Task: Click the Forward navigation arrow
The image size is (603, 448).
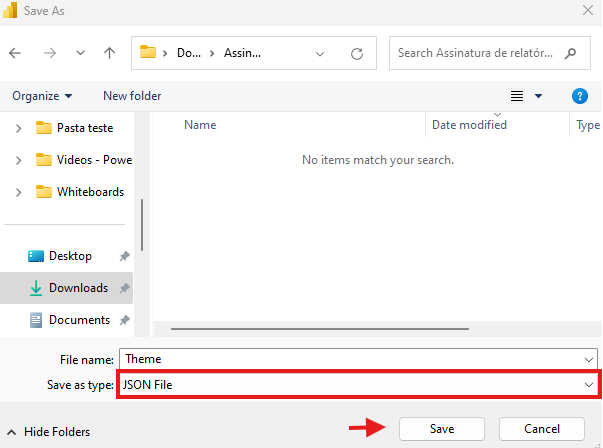Action: [50, 53]
